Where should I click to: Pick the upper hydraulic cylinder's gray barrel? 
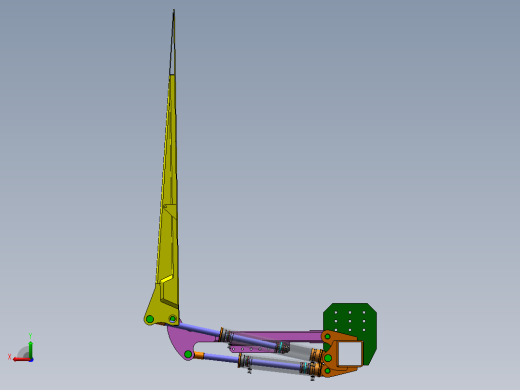[300, 351]
